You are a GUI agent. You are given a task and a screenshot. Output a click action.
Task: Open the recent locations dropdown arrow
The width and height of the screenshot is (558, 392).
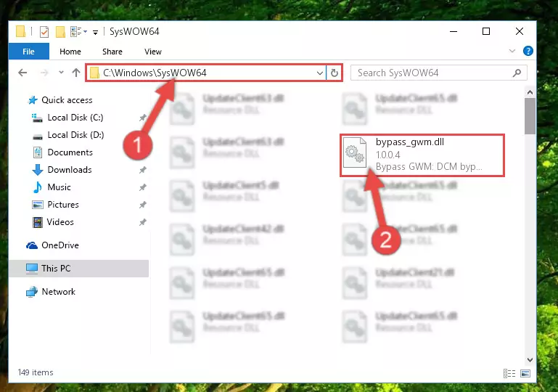(61, 73)
